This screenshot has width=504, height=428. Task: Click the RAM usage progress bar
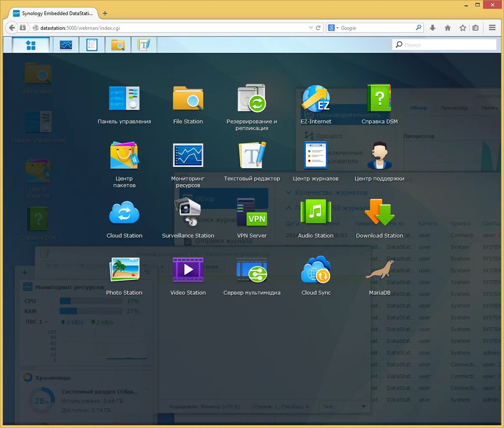click(x=91, y=311)
